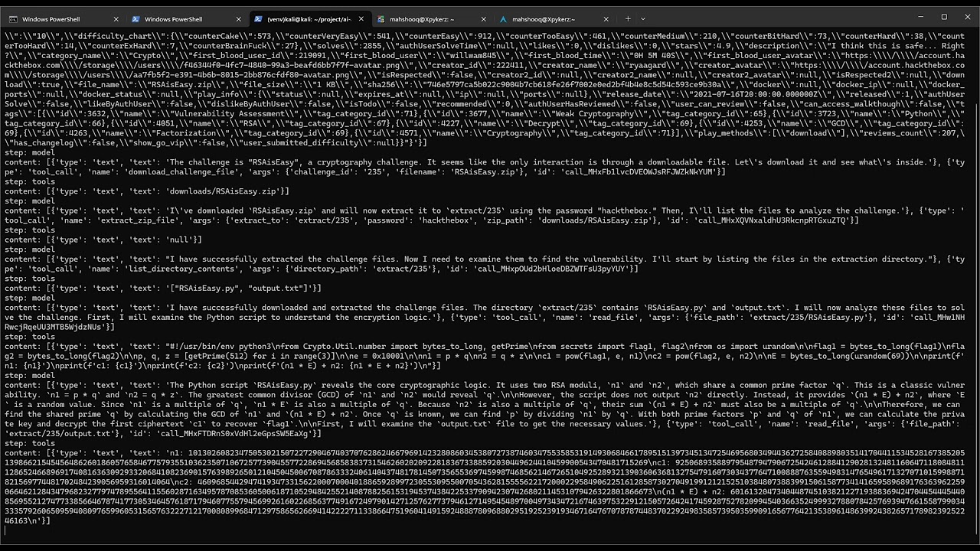Click the PowerShell icon on the kali tab
The width and height of the screenshot is (980, 551).
(x=259, y=18)
